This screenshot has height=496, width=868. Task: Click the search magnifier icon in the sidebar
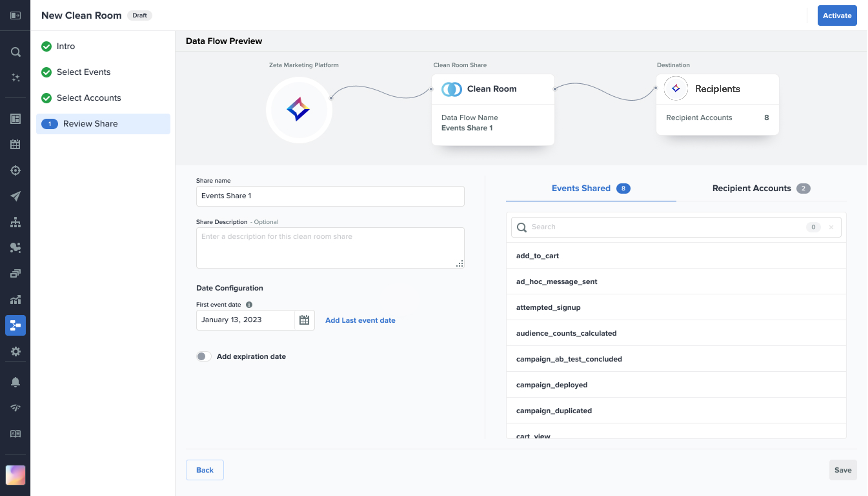click(15, 52)
